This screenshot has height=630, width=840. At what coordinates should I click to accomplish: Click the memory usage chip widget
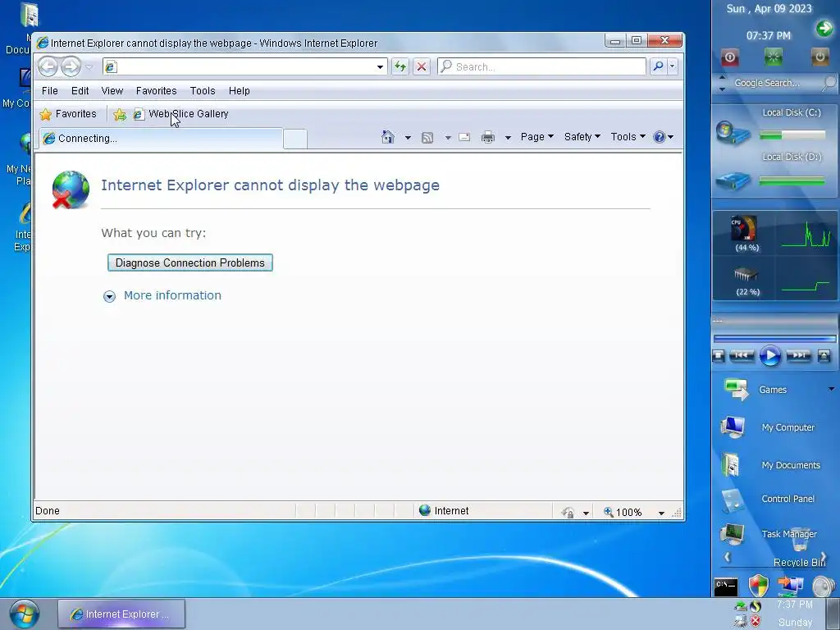click(746, 281)
